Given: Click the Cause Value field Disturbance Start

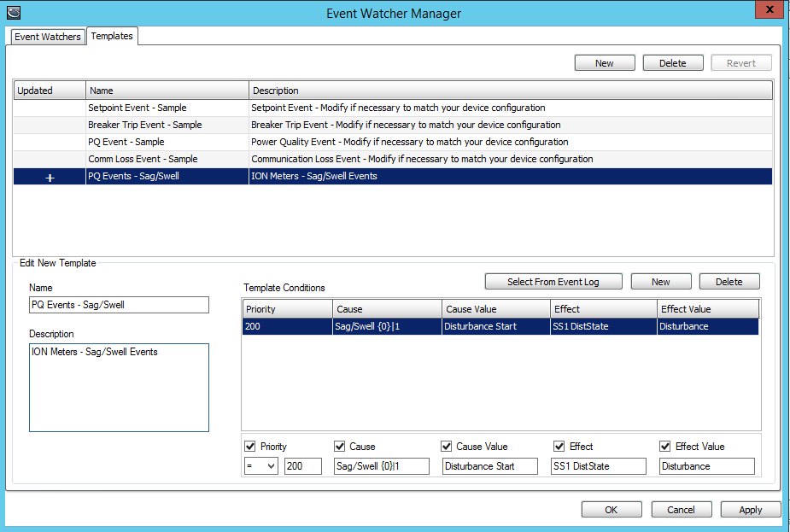Looking at the screenshot, I should tap(490, 466).
